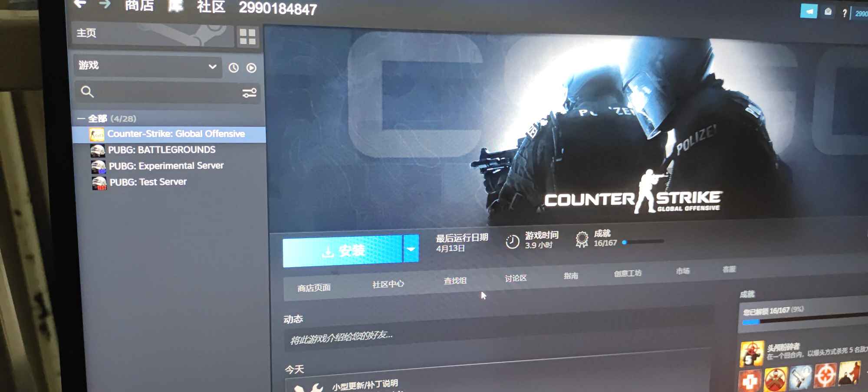Go to the 主页 library home

152,34
